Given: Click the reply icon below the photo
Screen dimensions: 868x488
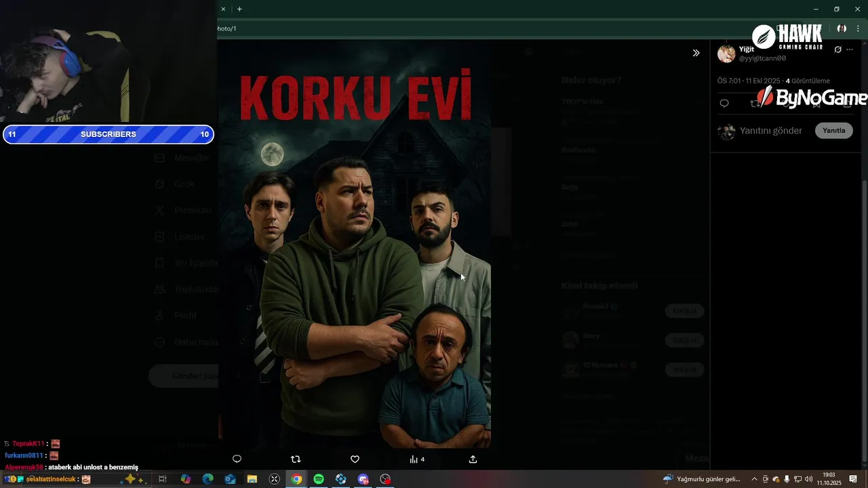Looking at the screenshot, I should tap(237, 459).
